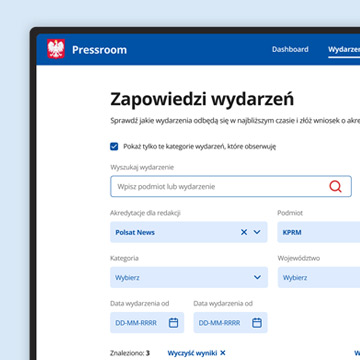This screenshot has height=360, width=360.
Task: Select the 'Polsat News' value text
Action: click(x=135, y=232)
